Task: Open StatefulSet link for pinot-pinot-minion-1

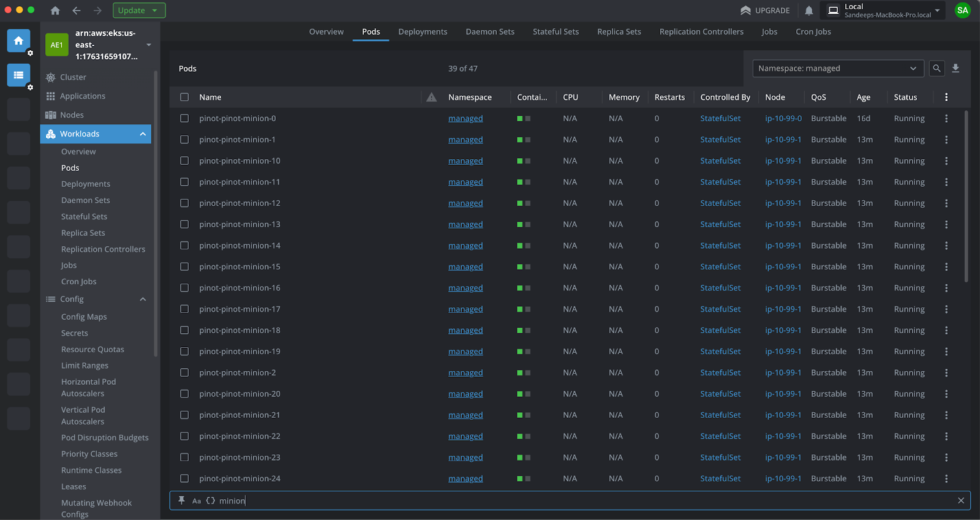Action: click(720, 140)
